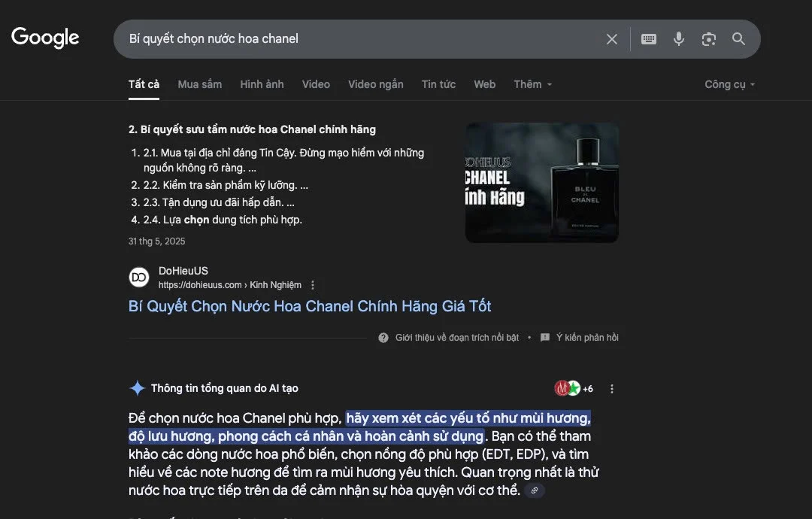The image size is (812, 519).
Task: Switch to the Video ngắn tab
Action: pyautogui.click(x=375, y=84)
